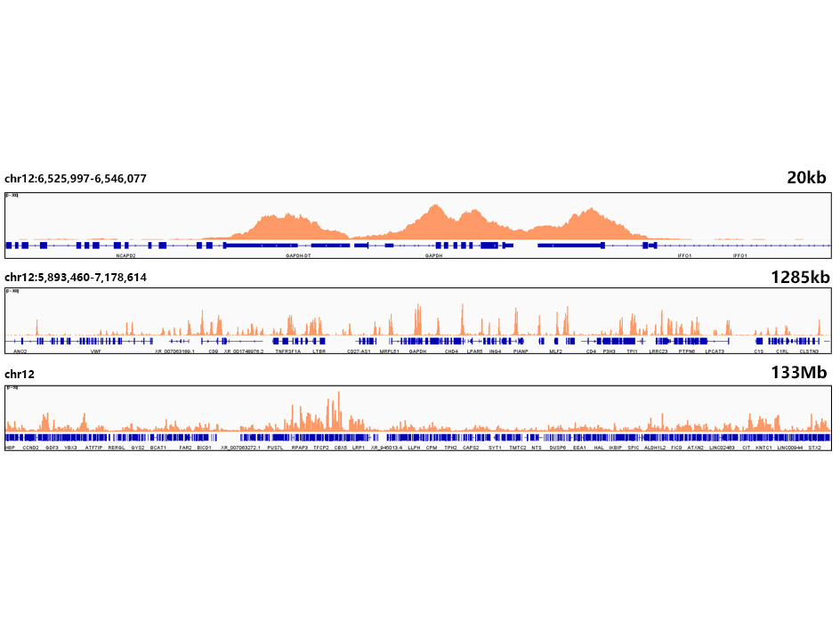Click the VWF gene label in middle track
Viewport: 840px width, 630px height.
point(95,351)
